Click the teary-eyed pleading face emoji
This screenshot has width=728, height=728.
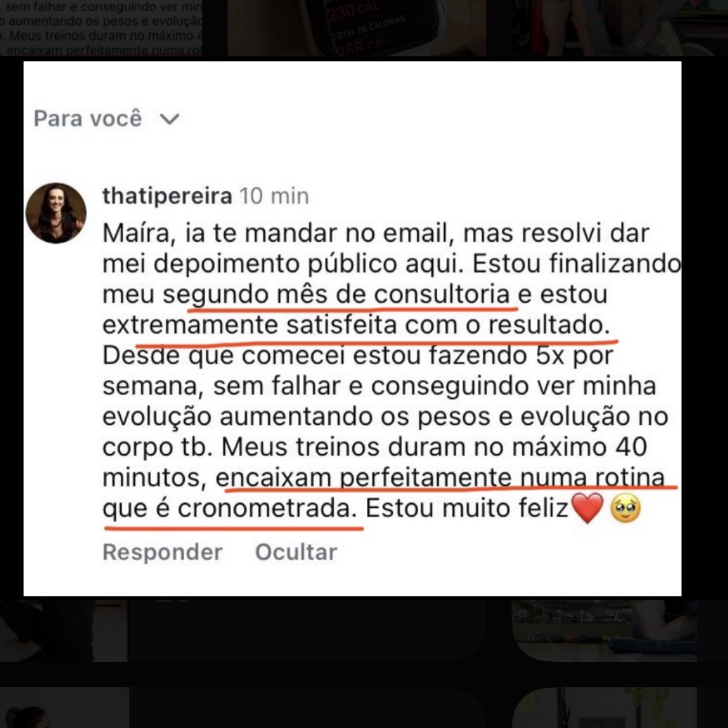coord(625,508)
